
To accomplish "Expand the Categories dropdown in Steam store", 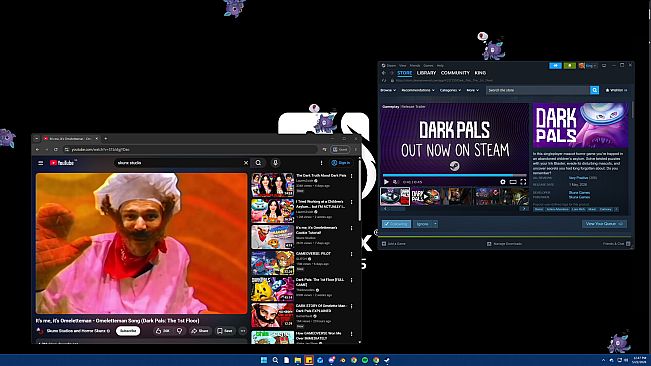I will click(x=450, y=90).
